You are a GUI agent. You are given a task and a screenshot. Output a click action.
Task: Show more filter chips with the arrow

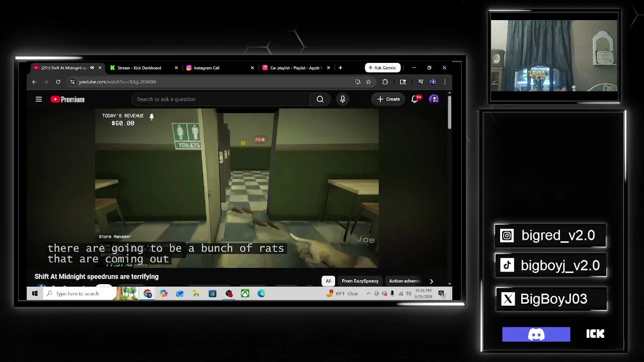(x=431, y=281)
